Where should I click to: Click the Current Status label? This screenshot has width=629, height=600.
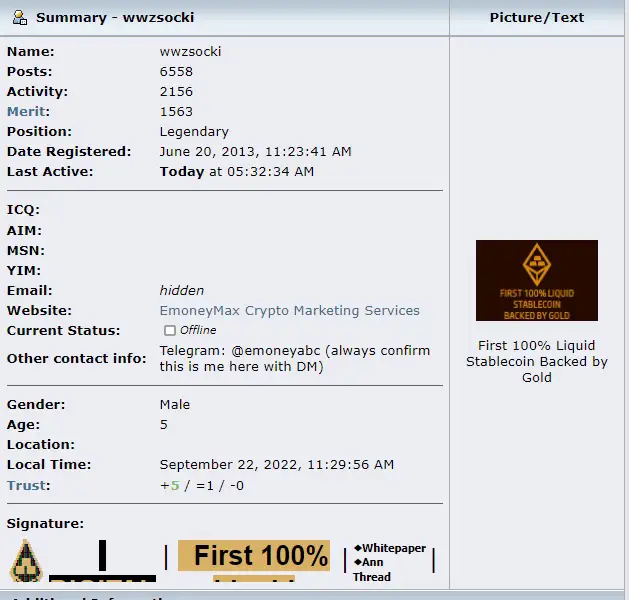click(x=63, y=330)
